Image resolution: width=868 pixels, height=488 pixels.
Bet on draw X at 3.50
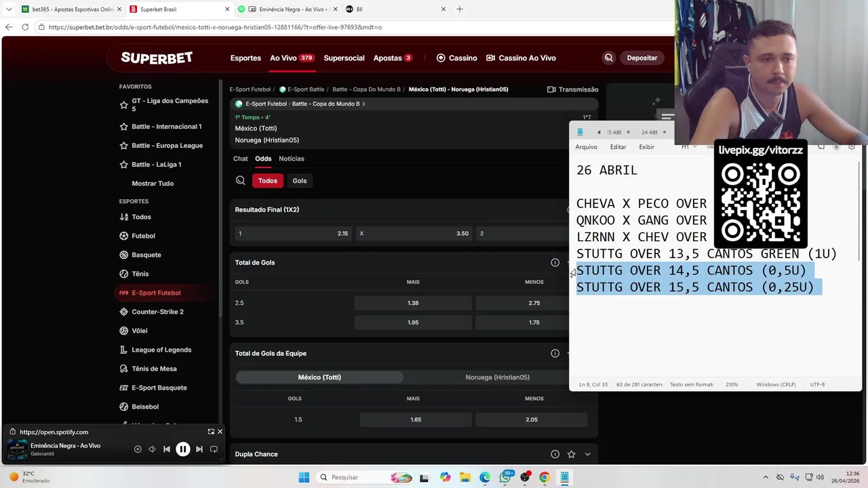pyautogui.click(x=414, y=233)
